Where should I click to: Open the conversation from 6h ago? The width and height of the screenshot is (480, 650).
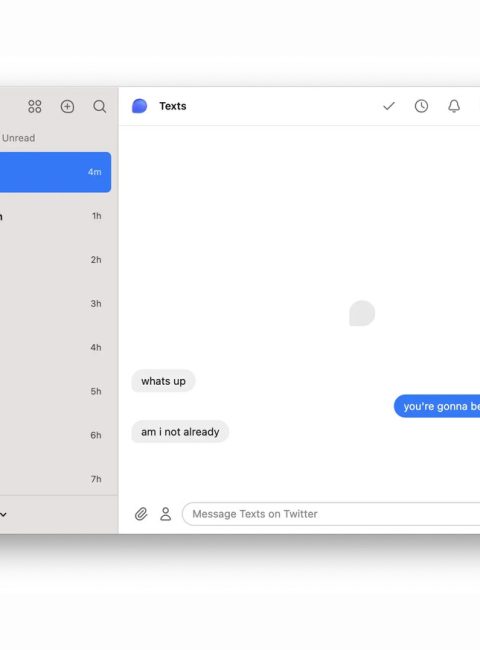(x=56, y=435)
